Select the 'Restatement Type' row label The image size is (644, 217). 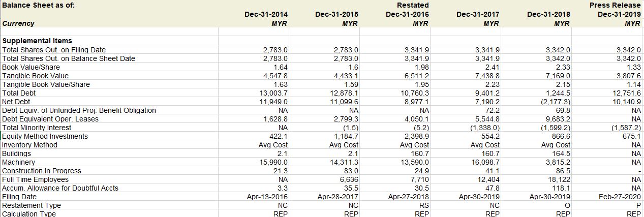click(32, 205)
